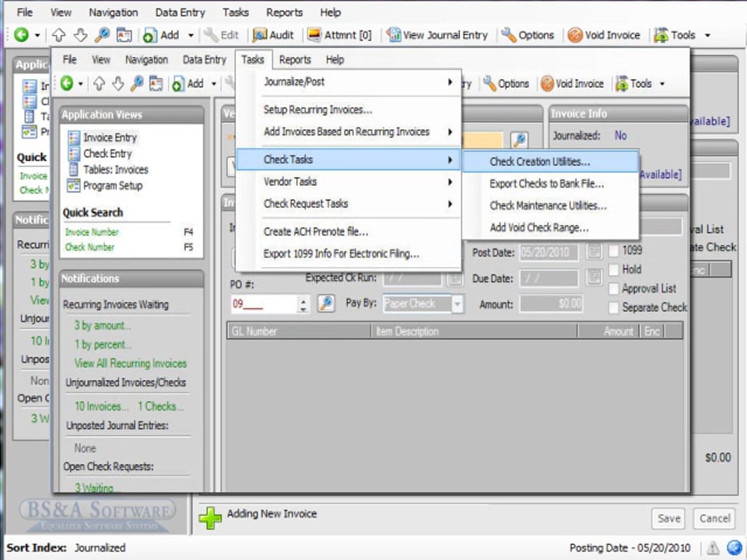Image resolution: width=747 pixels, height=560 pixels.
Task: Click PO number spinner arrows
Action: coord(303,304)
